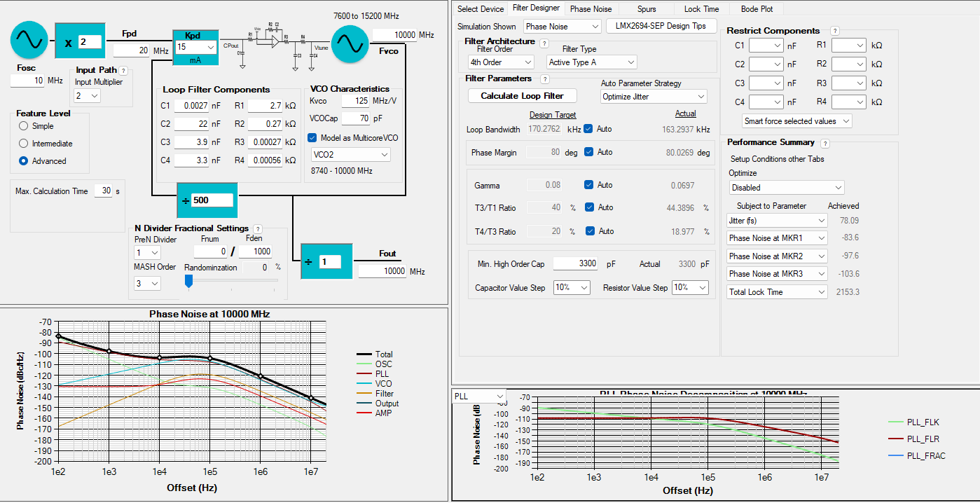Image resolution: width=980 pixels, height=503 pixels.
Task: Open Filter Type dropdown
Action: coord(592,62)
